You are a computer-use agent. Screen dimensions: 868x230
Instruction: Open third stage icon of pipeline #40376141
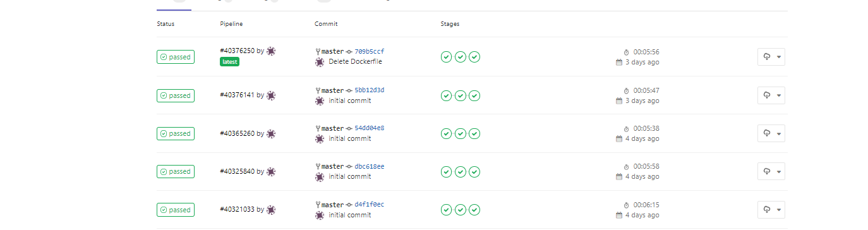coord(474,95)
